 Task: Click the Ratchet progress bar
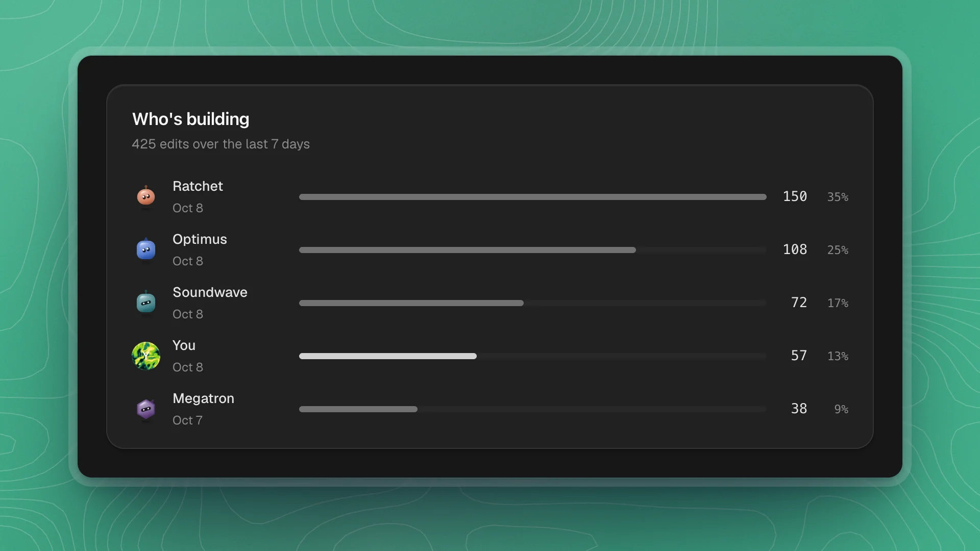click(533, 197)
